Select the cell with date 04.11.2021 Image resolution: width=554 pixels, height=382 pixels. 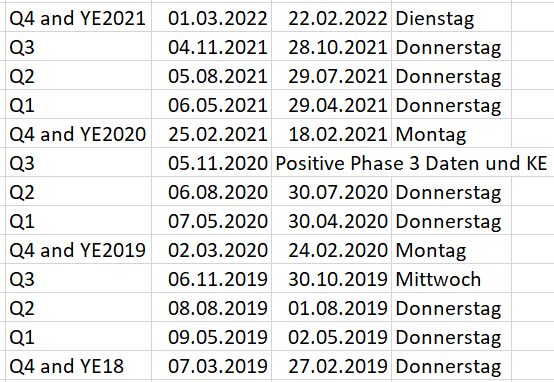211,47
